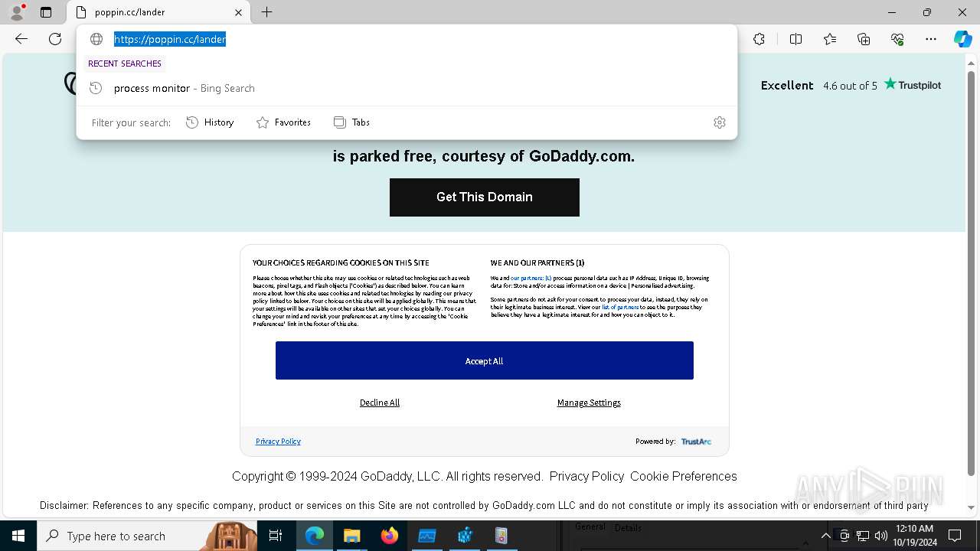
Task: Open the Edge profile icon
Action: (17, 12)
